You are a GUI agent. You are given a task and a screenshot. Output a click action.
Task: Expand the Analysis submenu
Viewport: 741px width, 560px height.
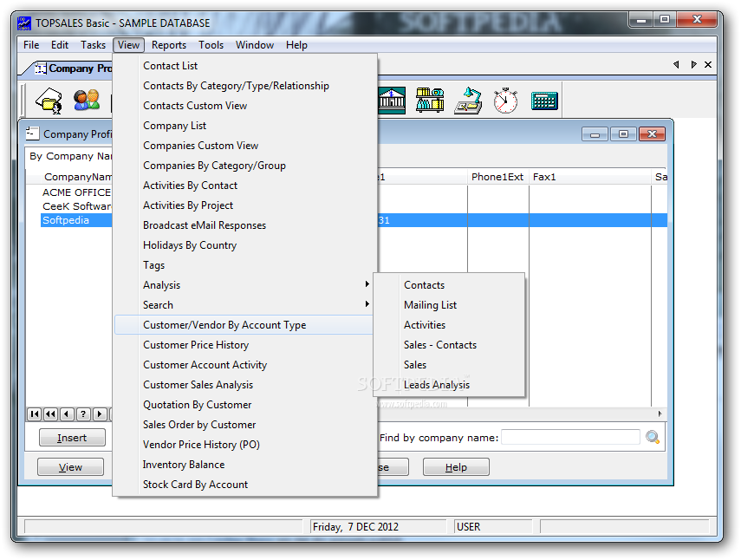244,285
